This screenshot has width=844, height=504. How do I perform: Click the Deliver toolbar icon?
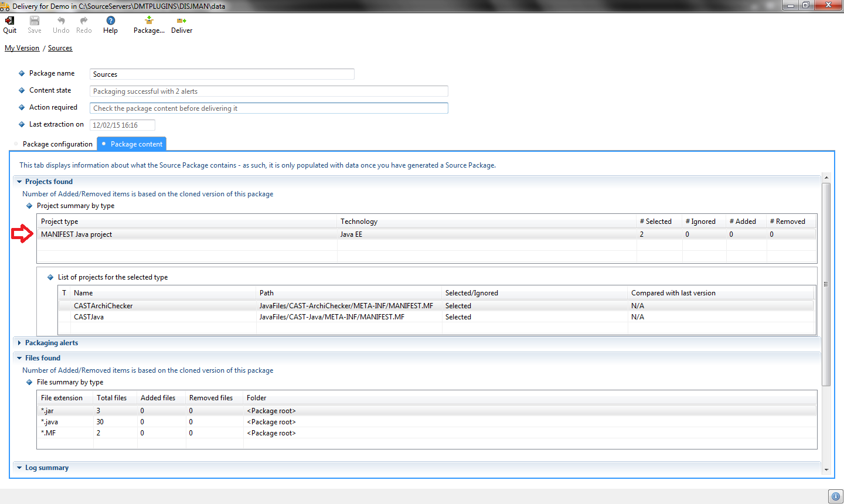(182, 21)
